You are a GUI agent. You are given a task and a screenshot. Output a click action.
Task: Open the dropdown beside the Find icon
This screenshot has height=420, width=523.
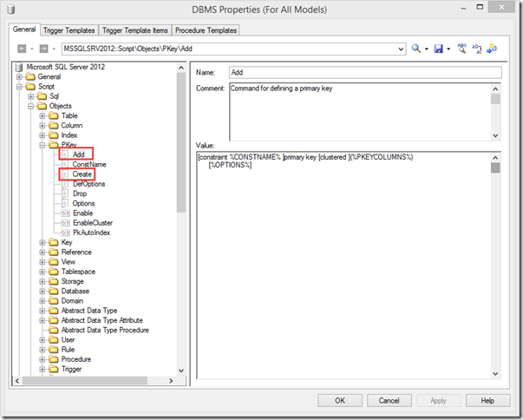coord(426,49)
